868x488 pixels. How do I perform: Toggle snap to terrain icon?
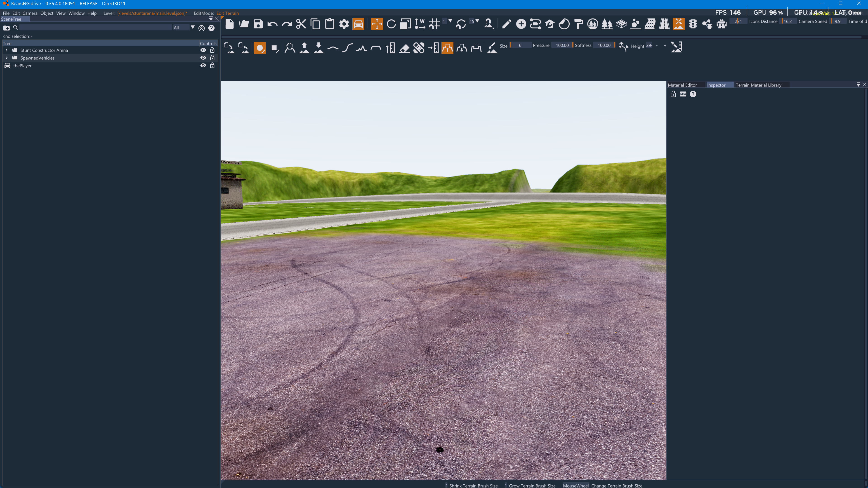(488, 24)
